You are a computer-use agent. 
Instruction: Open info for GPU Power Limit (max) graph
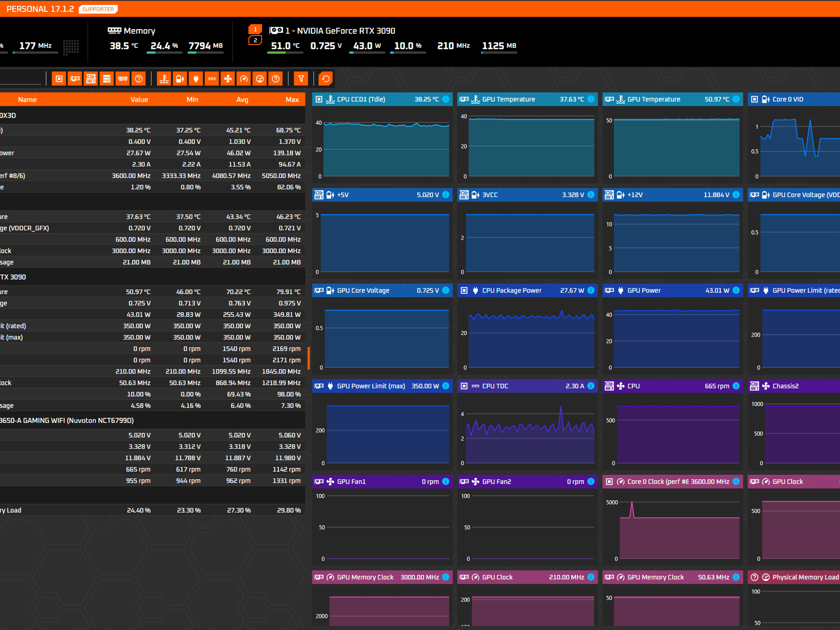(x=446, y=386)
